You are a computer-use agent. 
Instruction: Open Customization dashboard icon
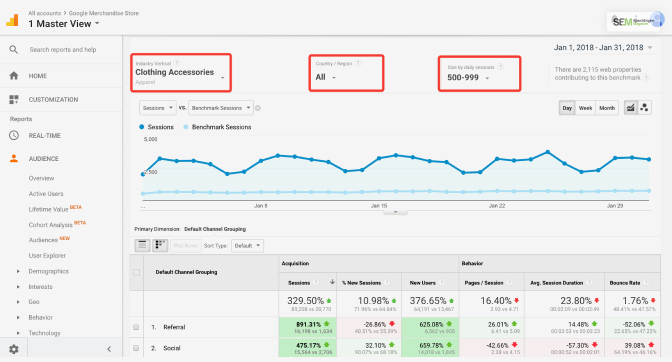click(14, 99)
